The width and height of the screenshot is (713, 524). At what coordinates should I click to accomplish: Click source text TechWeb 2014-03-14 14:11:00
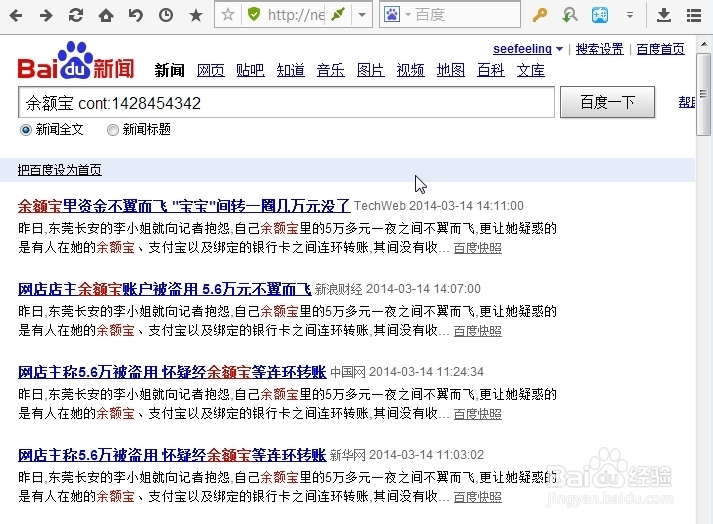coord(439,206)
